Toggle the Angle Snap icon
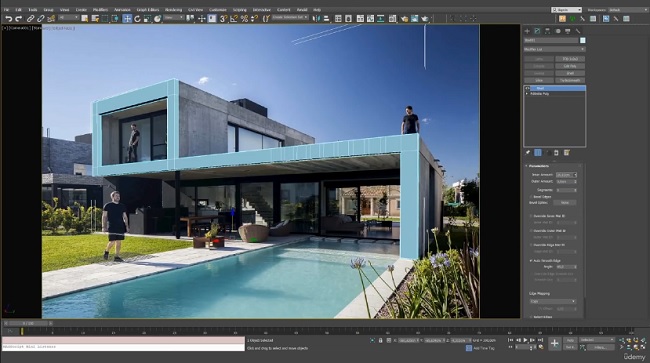650x363 pixels. click(x=234, y=19)
